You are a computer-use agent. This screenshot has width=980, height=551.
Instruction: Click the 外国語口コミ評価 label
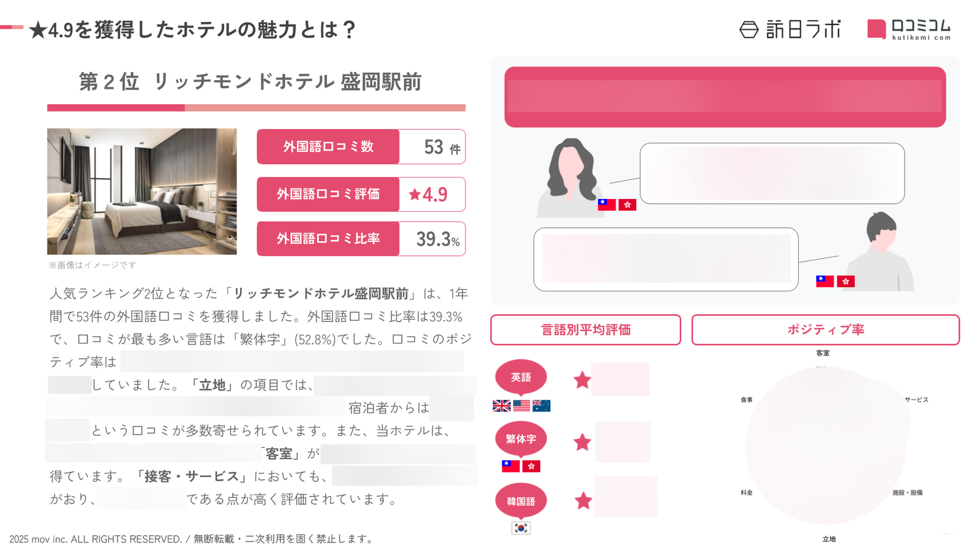[328, 194]
